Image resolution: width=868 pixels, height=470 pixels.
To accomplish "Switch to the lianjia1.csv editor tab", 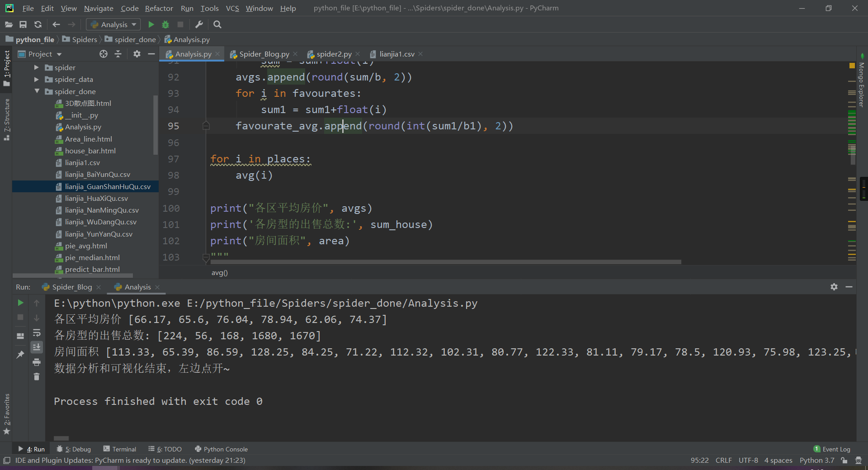I will [x=396, y=54].
